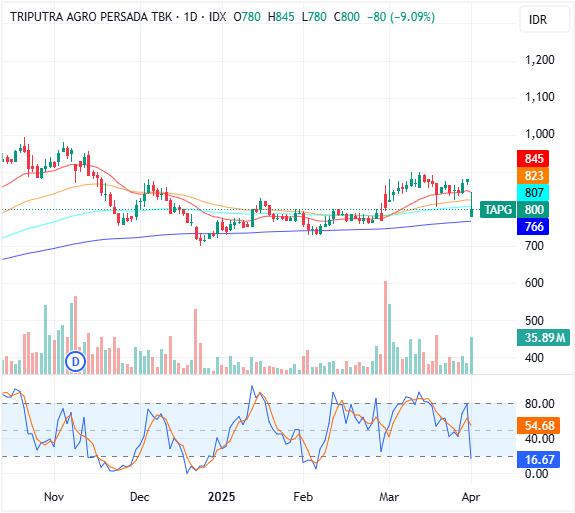Click the red 845 price label
Viewport: 575px width, 513px height.
pyautogui.click(x=533, y=159)
